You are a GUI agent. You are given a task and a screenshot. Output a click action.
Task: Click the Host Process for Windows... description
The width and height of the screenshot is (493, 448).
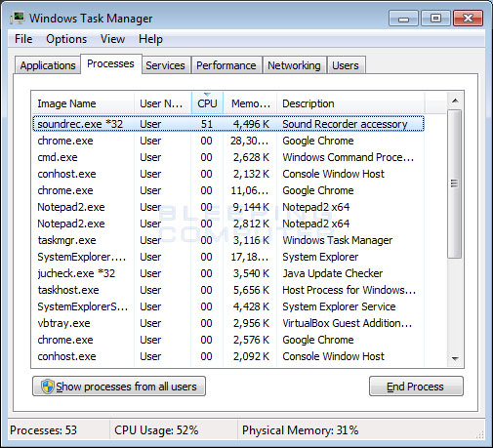pos(349,290)
